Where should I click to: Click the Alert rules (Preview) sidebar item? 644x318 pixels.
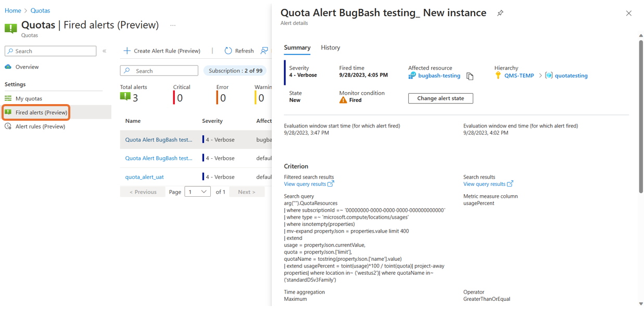tap(40, 126)
